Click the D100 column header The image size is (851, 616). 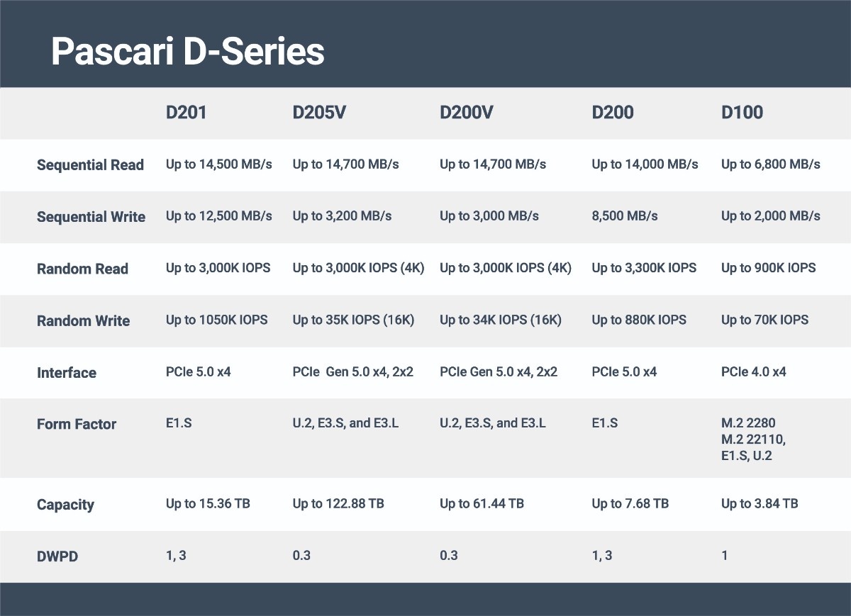[742, 113]
